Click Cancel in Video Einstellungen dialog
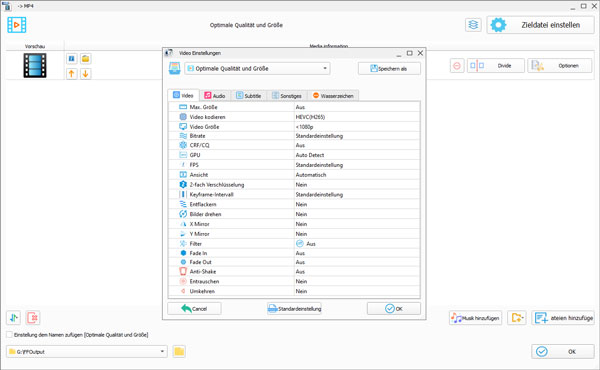Screen dimensions: 600x370 tap(194, 308)
